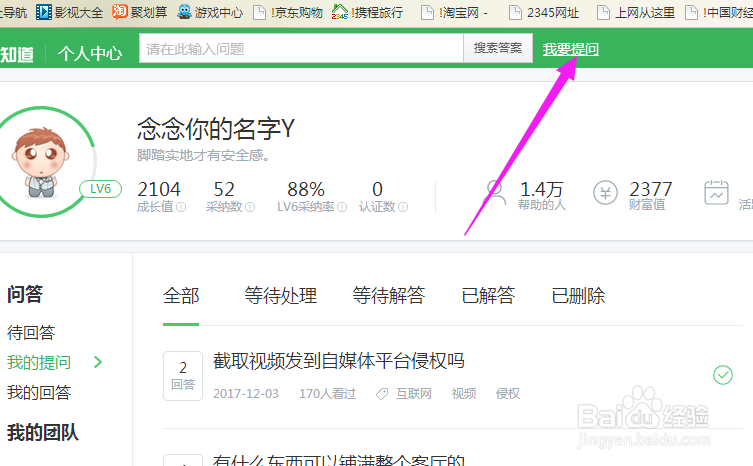This screenshot has height=466, width=753.
Task: Open the 影视大全 bookmark icon
Action: click(44, 12)
